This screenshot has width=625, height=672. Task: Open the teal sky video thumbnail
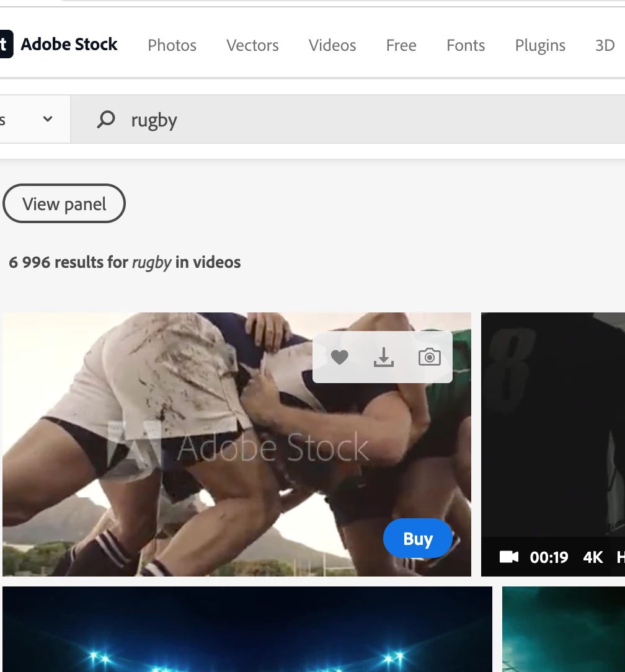tap(564, 629)
